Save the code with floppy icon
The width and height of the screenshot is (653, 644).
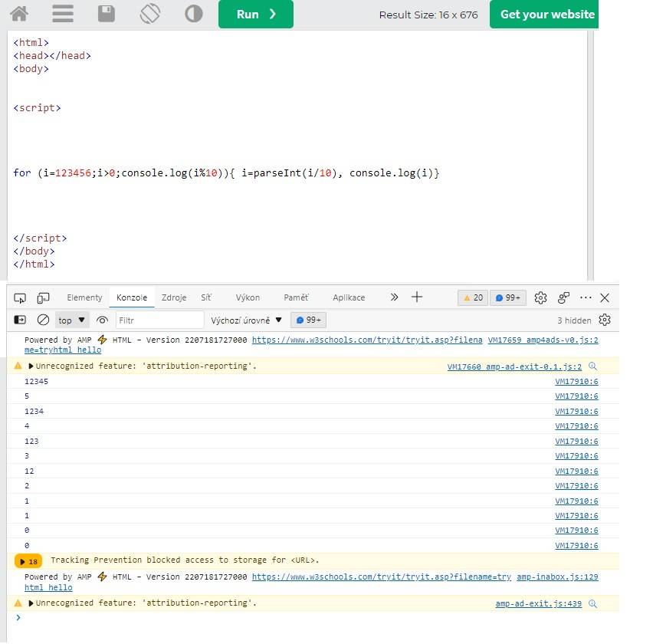(x=107, y=14)
